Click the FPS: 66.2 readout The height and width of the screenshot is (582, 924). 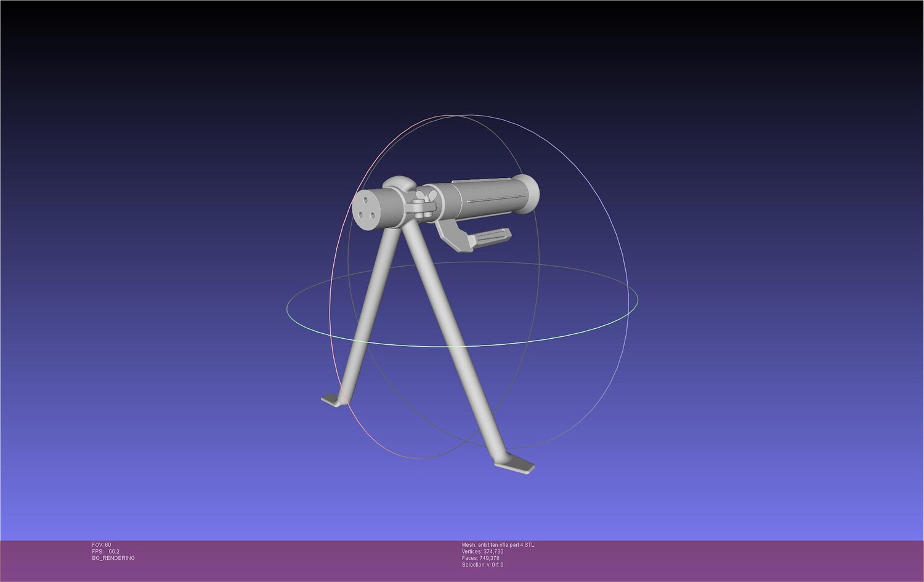coord(105,552)
